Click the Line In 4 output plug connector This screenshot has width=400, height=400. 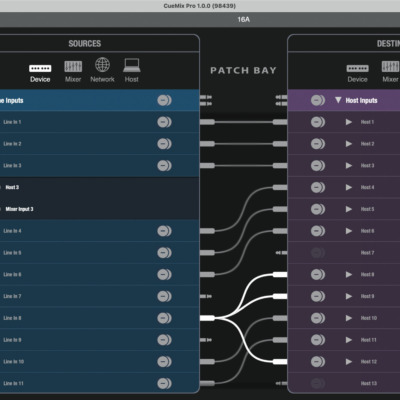point(207,231)
